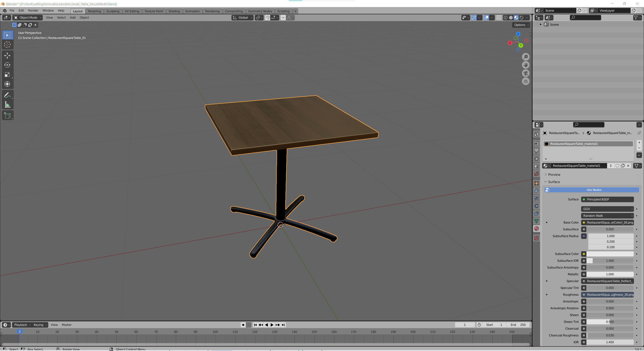Viewport: 644px width, 351px height.
Task: Open the File menu
Action: pyautogui.click(x=12, y=11)
